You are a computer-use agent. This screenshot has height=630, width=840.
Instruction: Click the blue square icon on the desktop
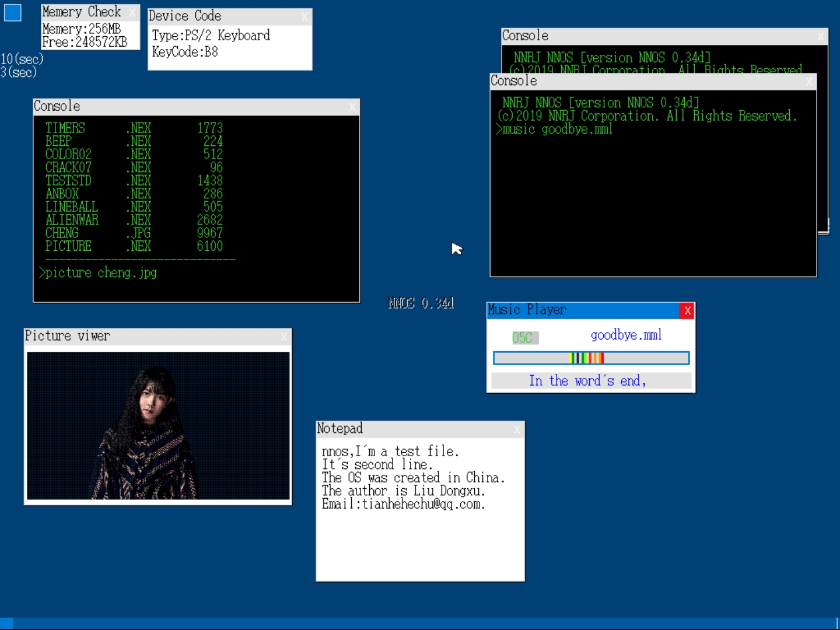[x=13, y=12]
